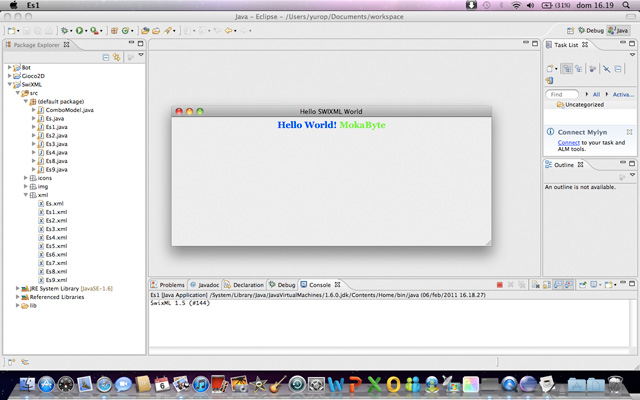Select the Java perspective button

coord(618,31)
